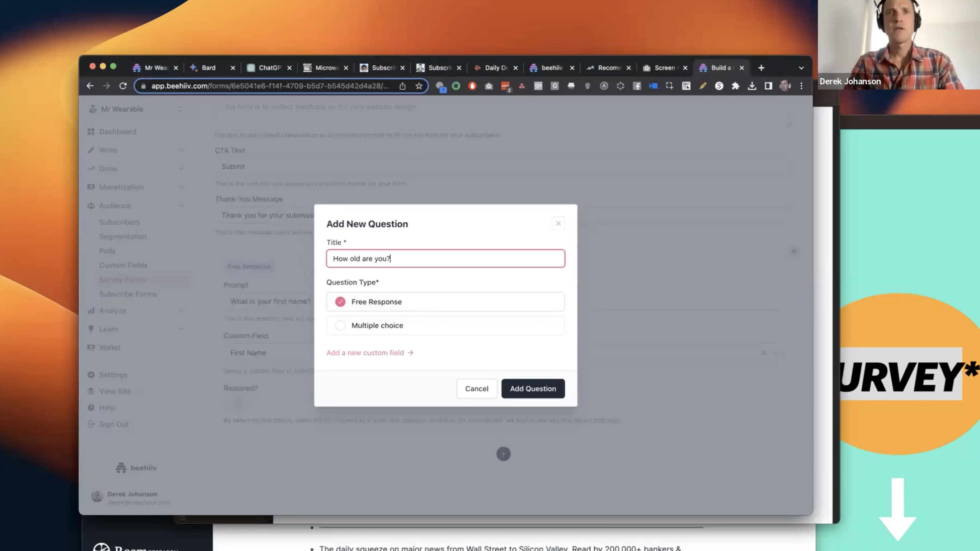Viewport: 980px width, 551px height.
Task: Open Chrome three-dot menu
Action: [x=801, y=86]
